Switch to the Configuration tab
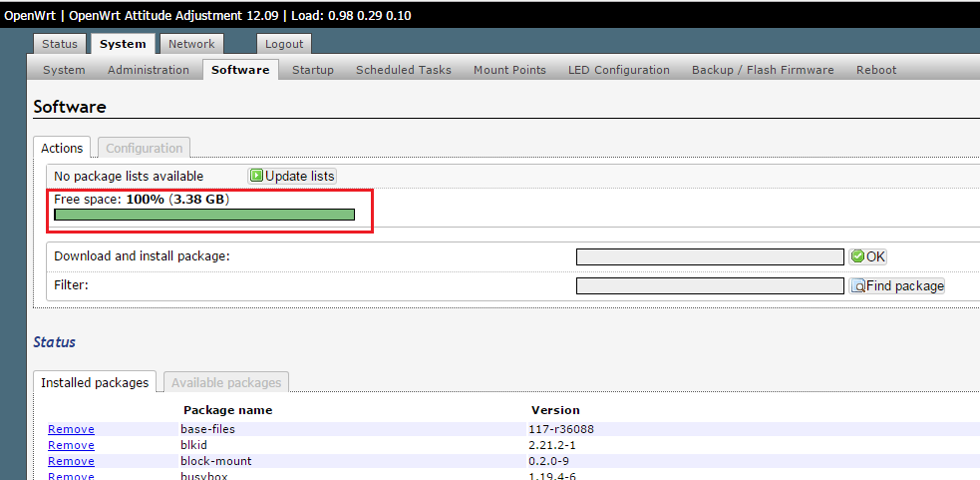This screenshot has width=980, height=480. (x=145, y=149)
